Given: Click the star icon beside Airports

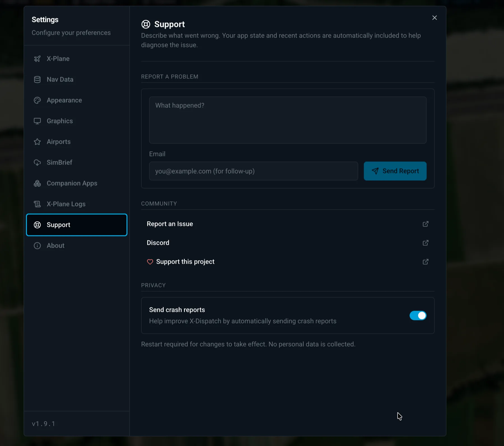Looking at the screenshot, I should tap(37, 142).
